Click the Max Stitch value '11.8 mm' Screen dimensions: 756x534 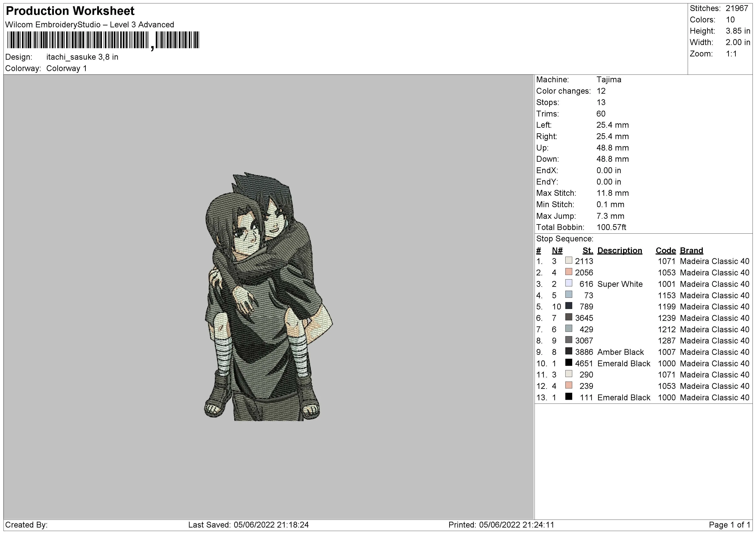613,193
